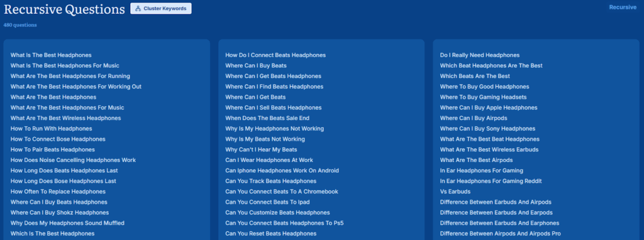Pick 'Can You Track Beats Headphones'

(270, 181)
